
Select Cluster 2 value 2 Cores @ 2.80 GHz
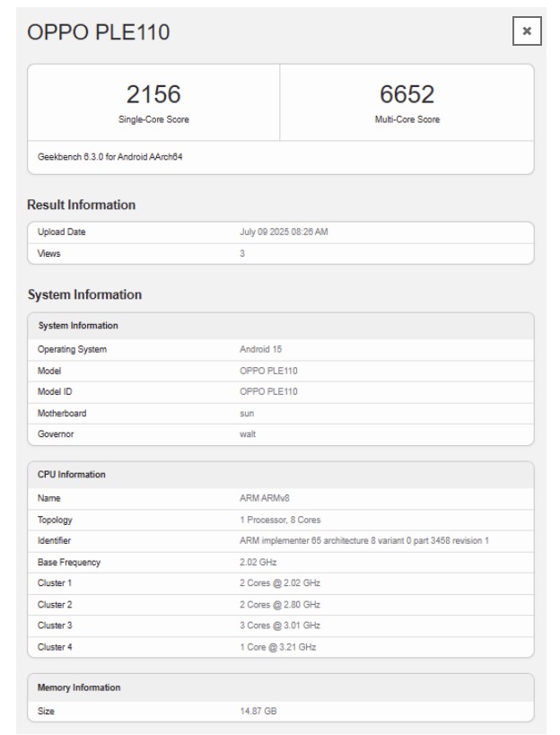[280, 605]
